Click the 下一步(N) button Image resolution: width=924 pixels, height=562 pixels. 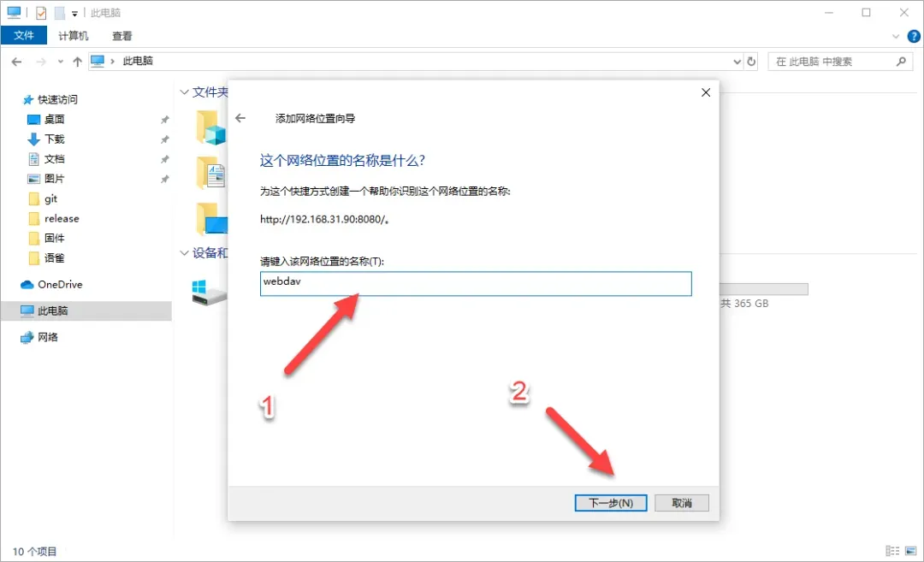click(x=611, y=502)
